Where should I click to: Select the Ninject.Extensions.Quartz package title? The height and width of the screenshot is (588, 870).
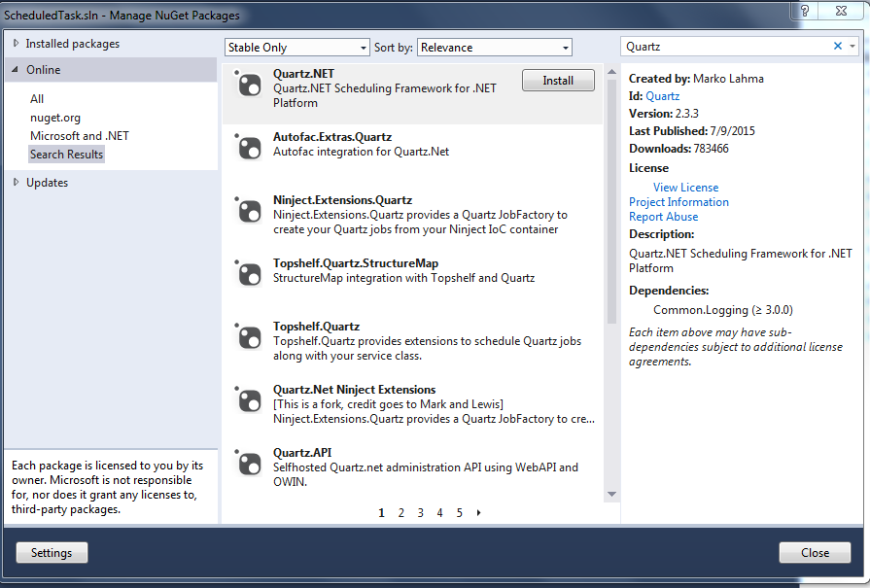[x=342, y=200]
